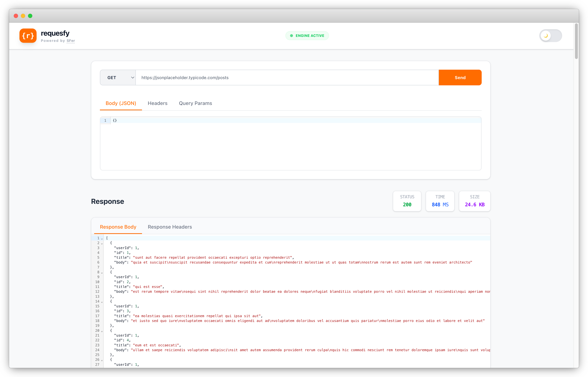Select the Response Body tab
This screenshot has width=588, height=377.
(118, 227)
